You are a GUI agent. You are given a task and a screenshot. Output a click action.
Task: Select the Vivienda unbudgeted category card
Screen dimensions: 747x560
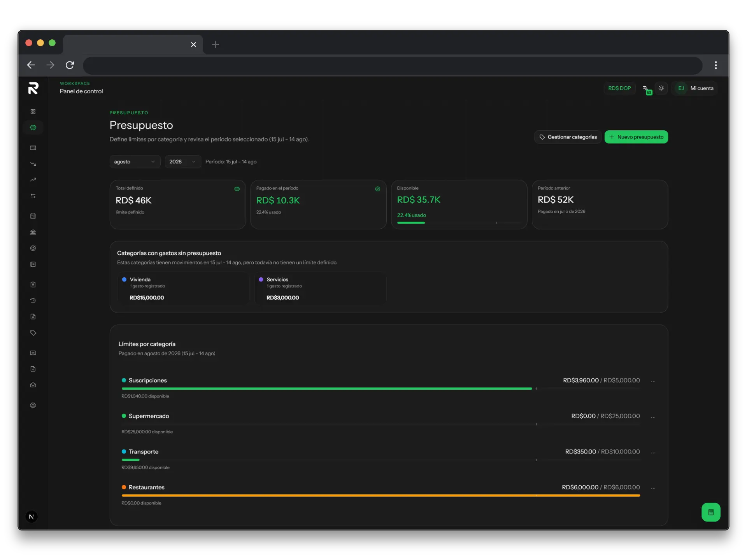(183, 289)
